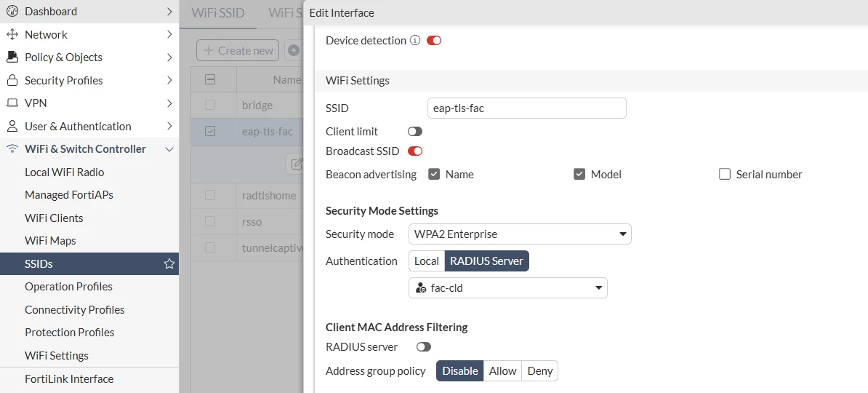Click the edit pencil icon under eap-tls-fac row
The width and height of the screenshot is (868, 393).
pos(297,164)
